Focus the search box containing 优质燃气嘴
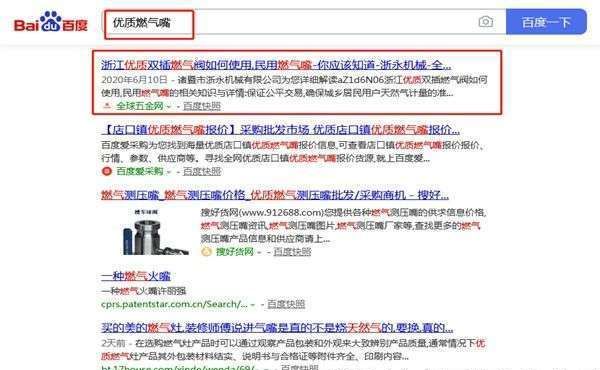This screenshot has width=600, height=370. (304, 22)
